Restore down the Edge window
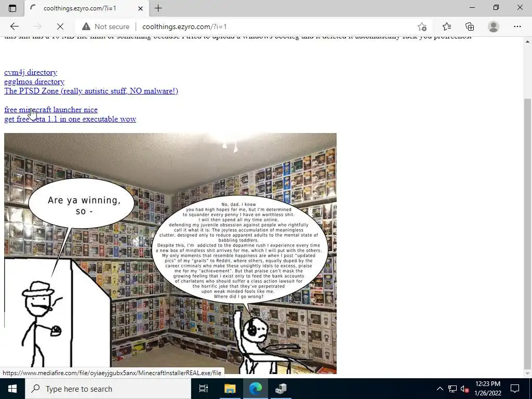 click(496, 7)
